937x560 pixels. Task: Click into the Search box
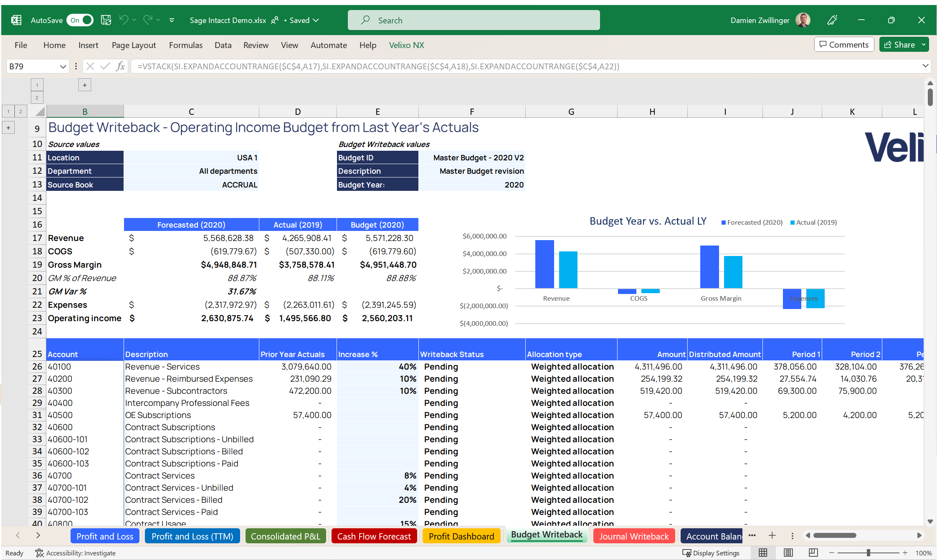(474, 20)
